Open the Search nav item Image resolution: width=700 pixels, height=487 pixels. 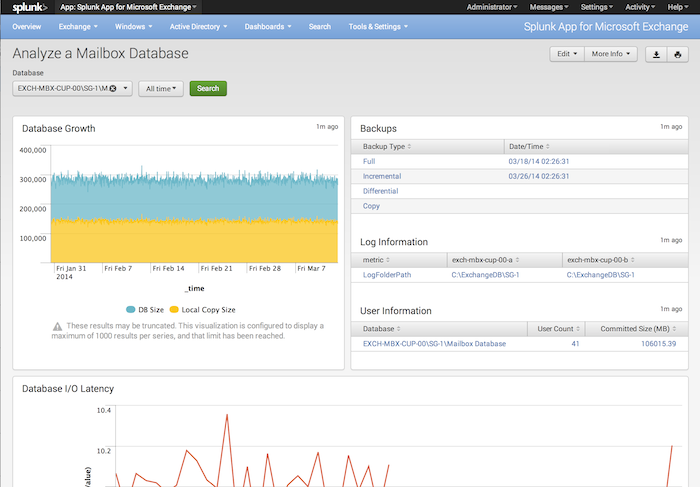click(x=320, y=27)
